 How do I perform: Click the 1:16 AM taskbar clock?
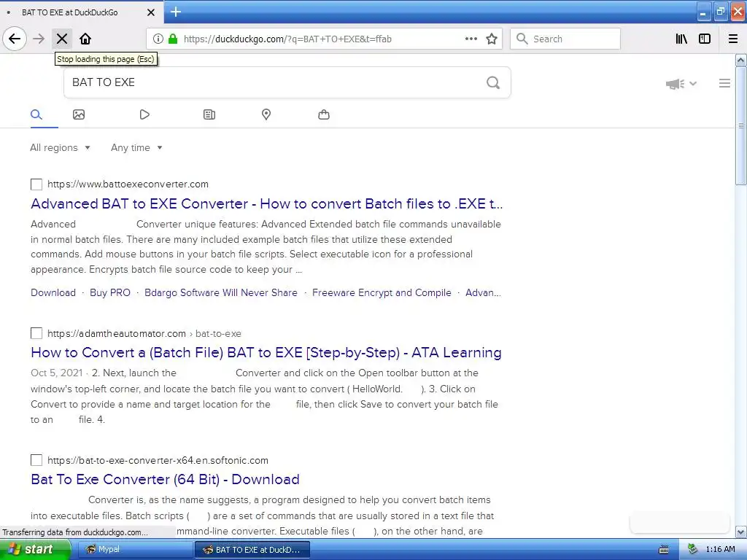720,550
